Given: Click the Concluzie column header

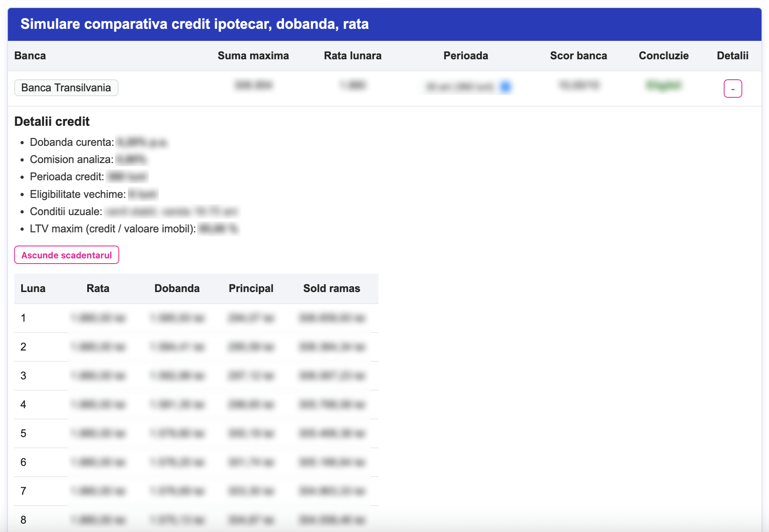Looking at the screenshot, I should (663, 56).
